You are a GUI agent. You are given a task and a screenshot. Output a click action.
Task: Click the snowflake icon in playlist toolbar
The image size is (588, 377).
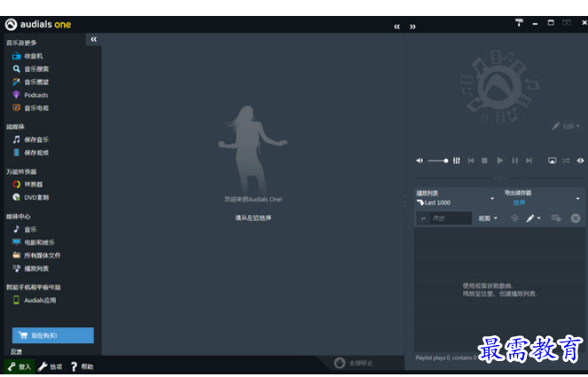tap(515, 218)
